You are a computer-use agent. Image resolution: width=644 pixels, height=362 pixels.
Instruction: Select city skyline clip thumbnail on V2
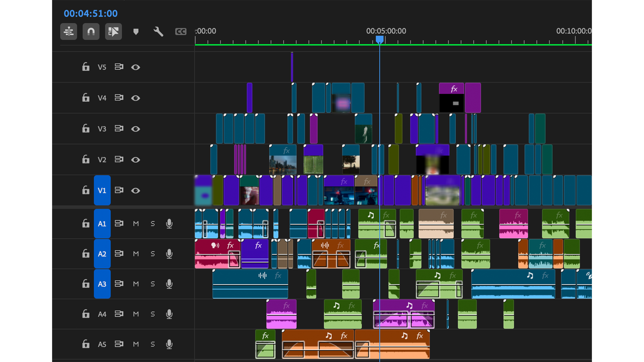coord(283,163)
